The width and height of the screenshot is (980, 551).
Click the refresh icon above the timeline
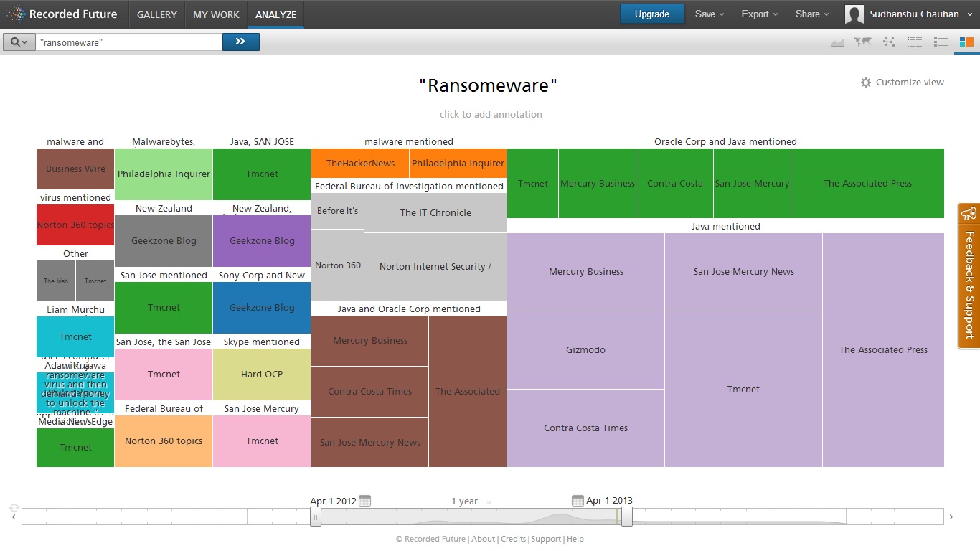(14, 507)
